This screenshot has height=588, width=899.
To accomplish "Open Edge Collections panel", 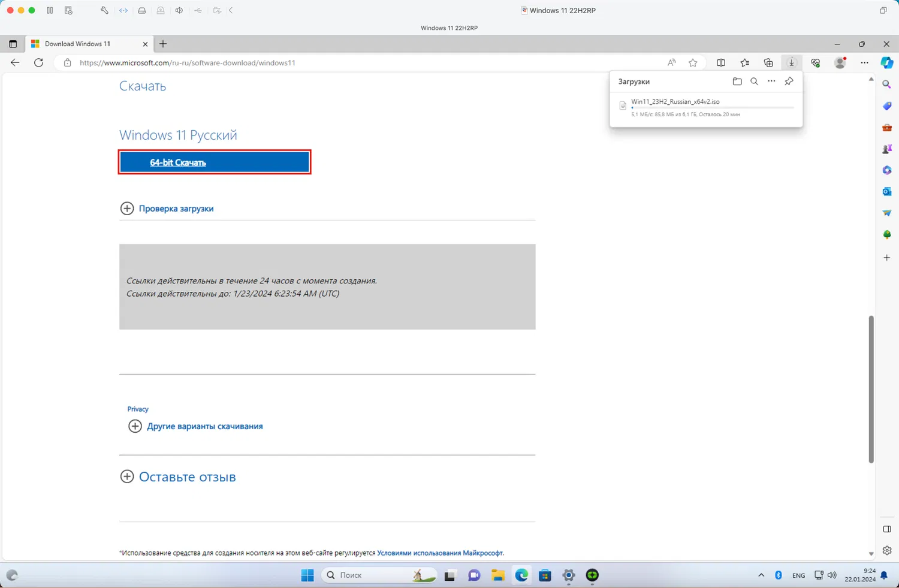I will click(768, 62).
